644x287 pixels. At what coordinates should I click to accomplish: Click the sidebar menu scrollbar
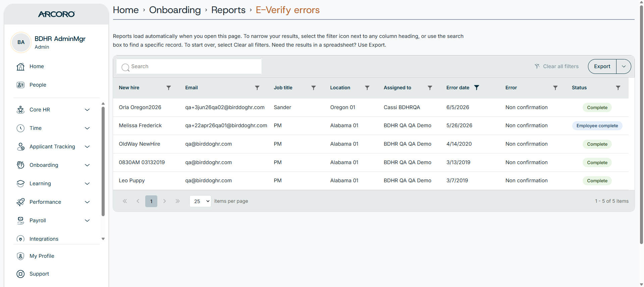(x=103, y=161)
